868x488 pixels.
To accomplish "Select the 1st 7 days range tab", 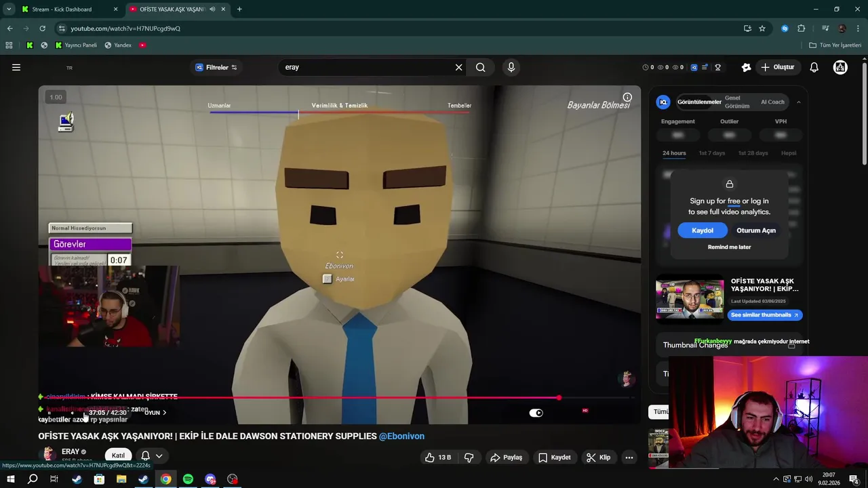I will pos(712,153).
